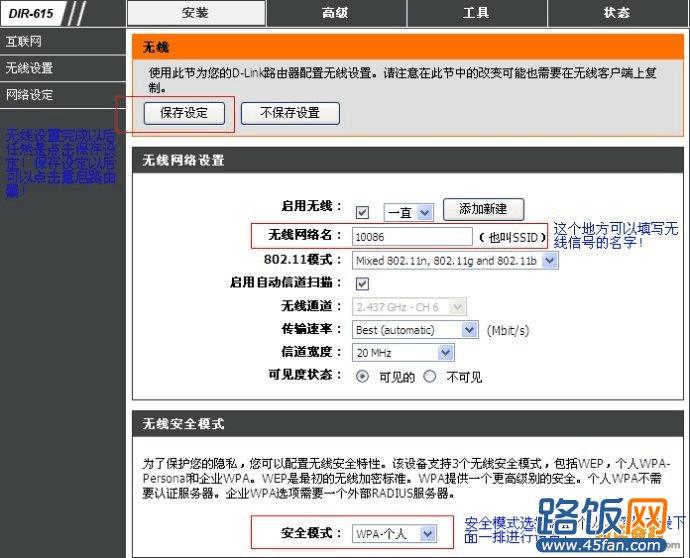The height and width of the screenshot is (558, 690).
Task: Click the DIR-615 model logo
Action: click(x=31, y=13)
